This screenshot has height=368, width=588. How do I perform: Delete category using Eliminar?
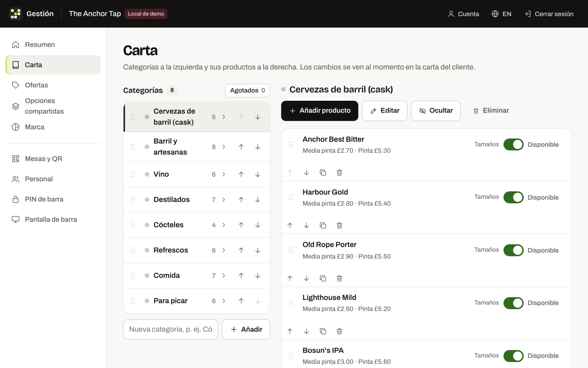coord(491,111)
